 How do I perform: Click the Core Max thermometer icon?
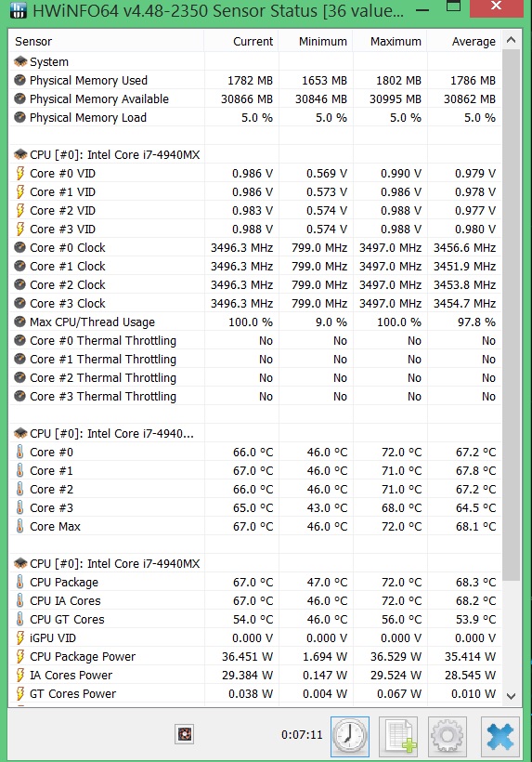[19, 526]
